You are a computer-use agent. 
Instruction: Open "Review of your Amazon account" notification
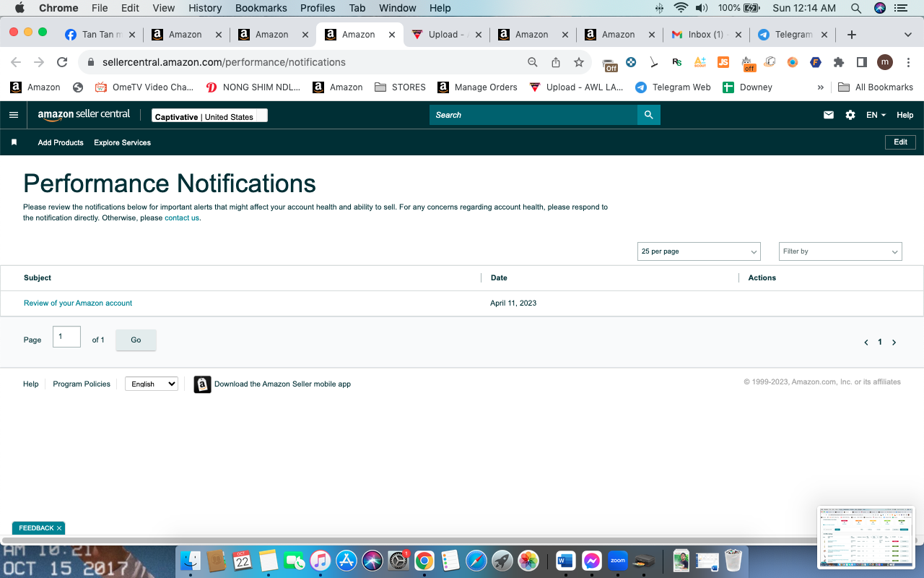(x=78, y=303)
